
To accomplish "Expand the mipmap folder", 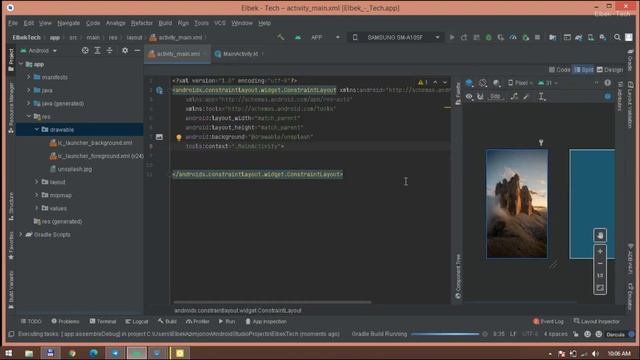I will (36, 195).
